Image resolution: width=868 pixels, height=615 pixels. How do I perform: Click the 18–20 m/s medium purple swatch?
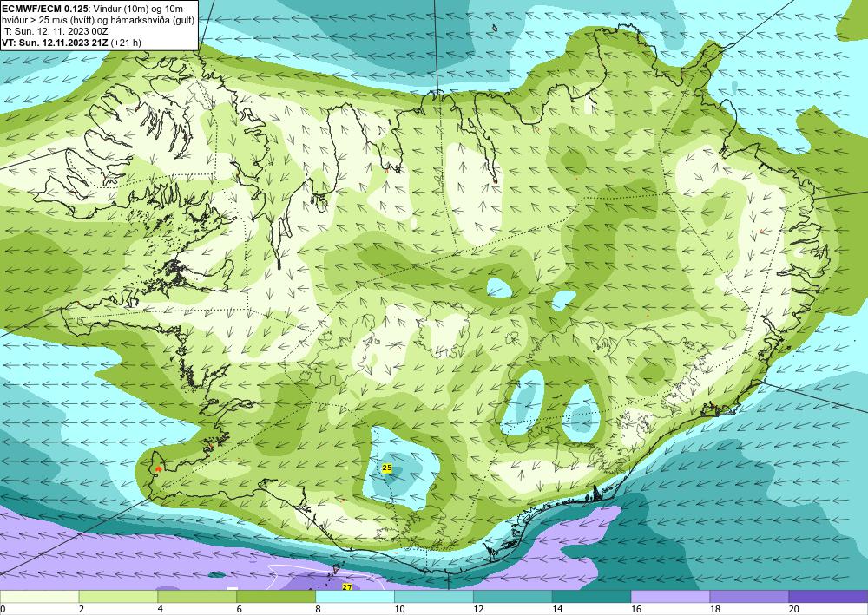tap(749, 597)
